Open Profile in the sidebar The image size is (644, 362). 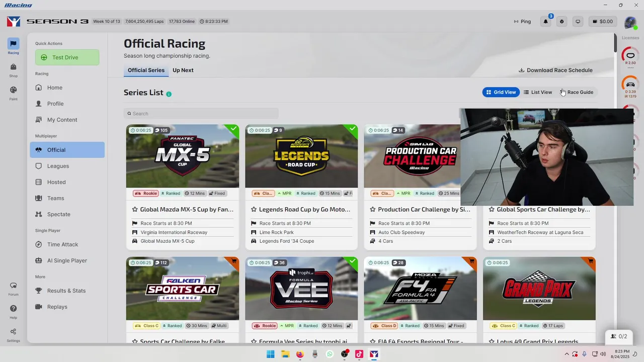(67, 104)
